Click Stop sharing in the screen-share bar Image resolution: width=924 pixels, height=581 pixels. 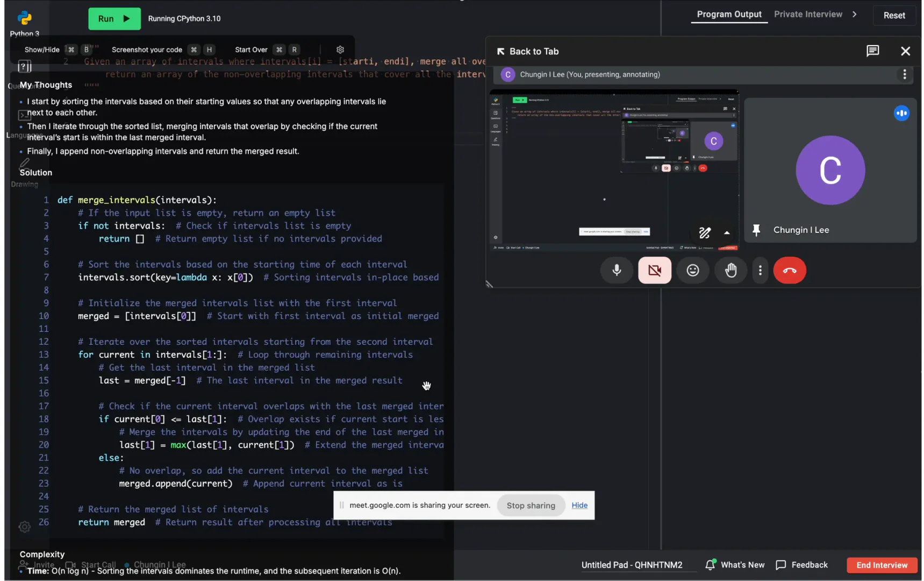point(531,506)
